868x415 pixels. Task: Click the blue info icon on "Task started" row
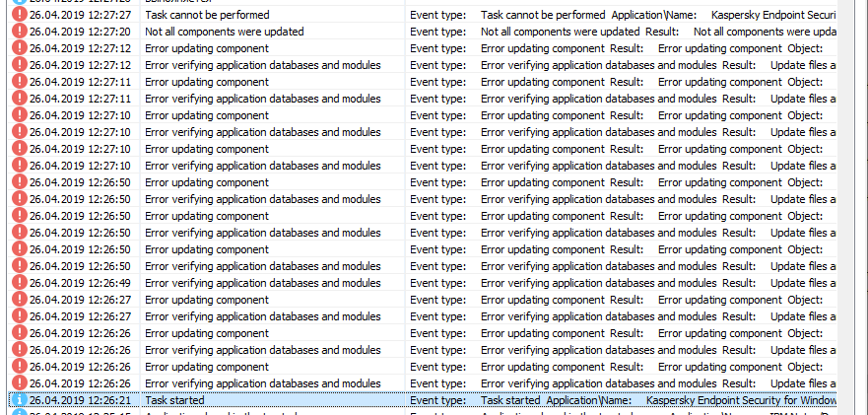click(18, 401)
